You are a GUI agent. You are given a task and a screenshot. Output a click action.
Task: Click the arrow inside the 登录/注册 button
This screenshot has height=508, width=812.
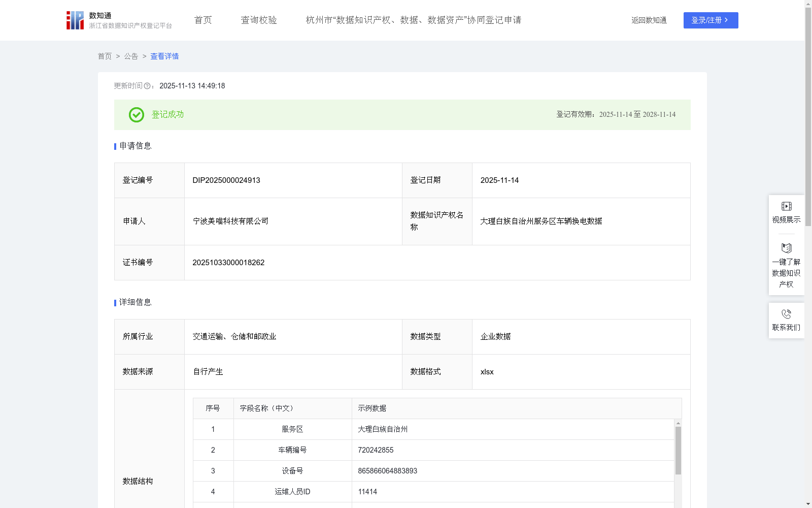point(725,20)
